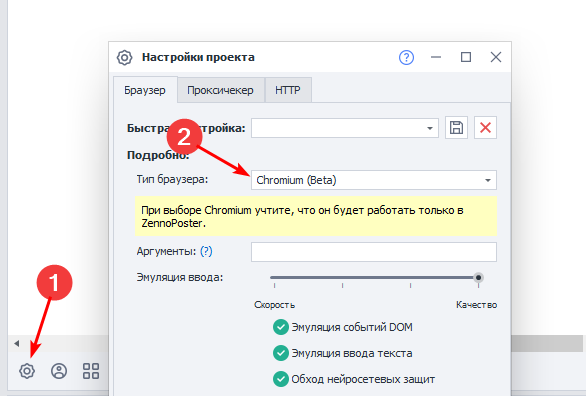The height and width of the screenshot is (396, 586).
Task: Click the four-squares grid icon in bottom toolbar
Action: click(91, 371)
